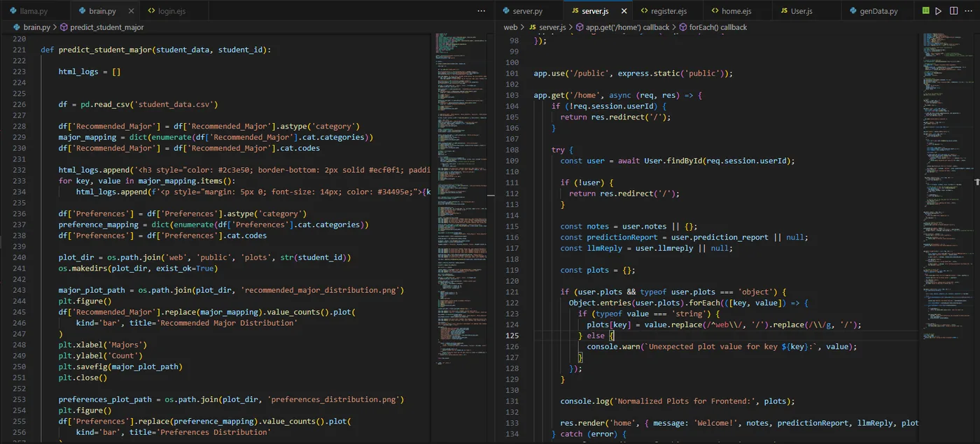Click line number 103 in server.js

(x=512, y=95)
